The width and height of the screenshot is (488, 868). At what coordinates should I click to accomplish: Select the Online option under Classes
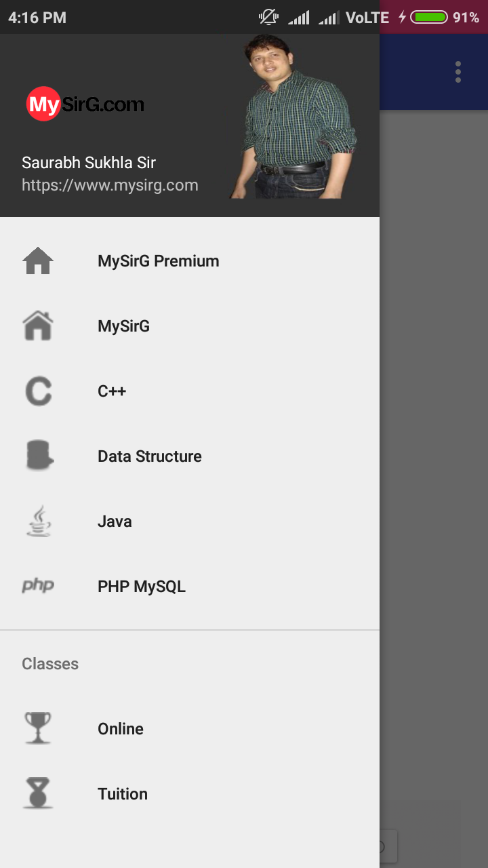pos(121,728)
